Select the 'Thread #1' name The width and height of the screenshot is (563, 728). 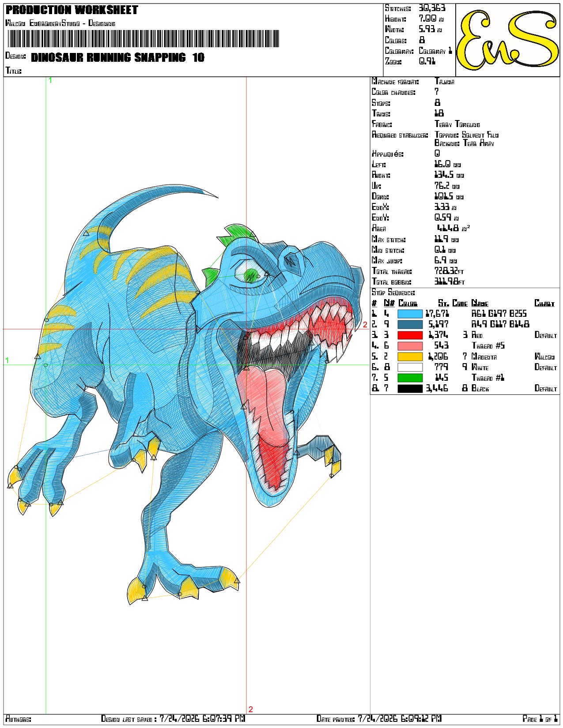[x=488, y=378]
